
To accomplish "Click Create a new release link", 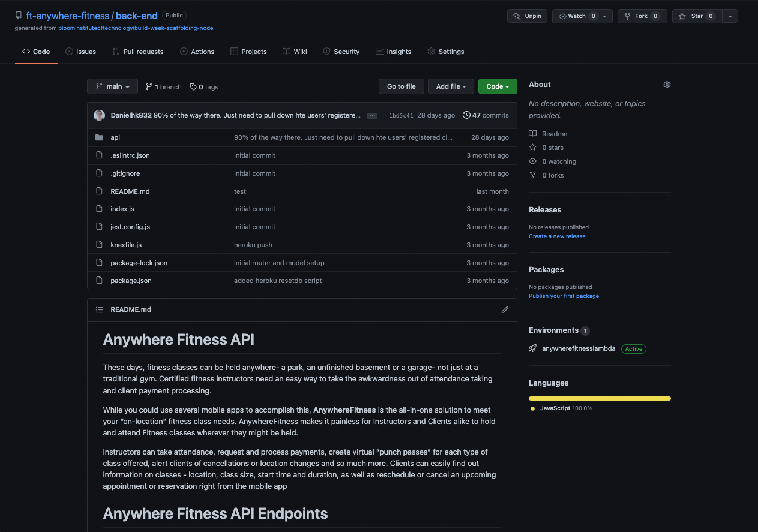I will pos(557,236).
